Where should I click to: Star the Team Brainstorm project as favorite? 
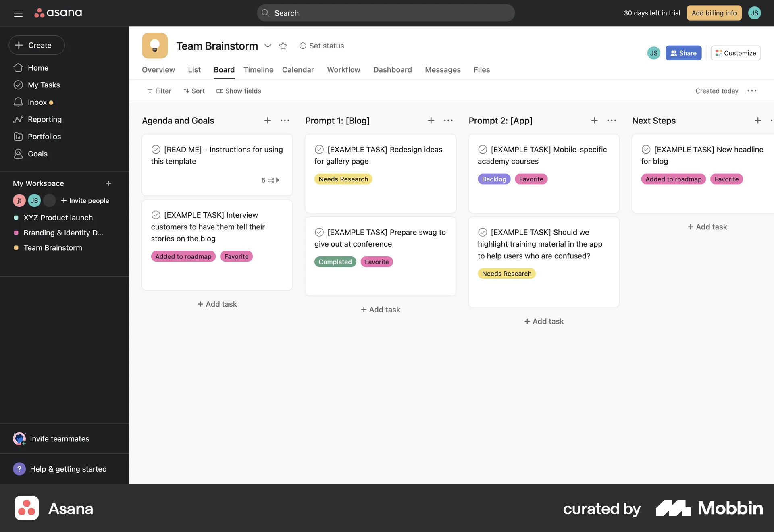click(283, 46)
